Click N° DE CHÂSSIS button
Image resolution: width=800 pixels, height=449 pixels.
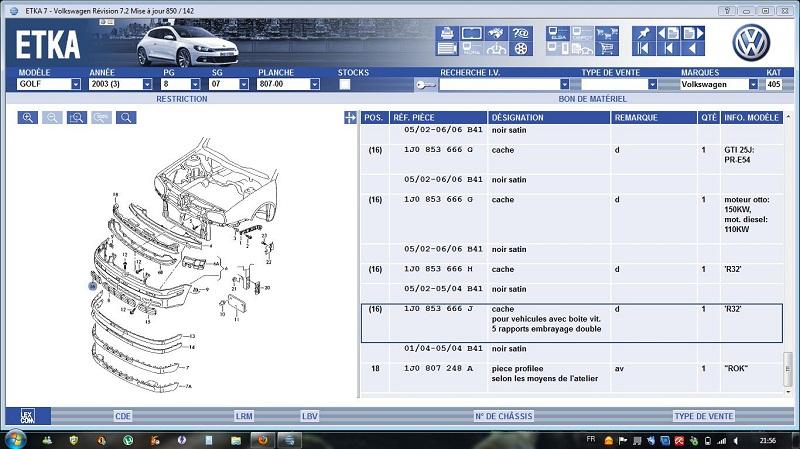coord(504,416)
